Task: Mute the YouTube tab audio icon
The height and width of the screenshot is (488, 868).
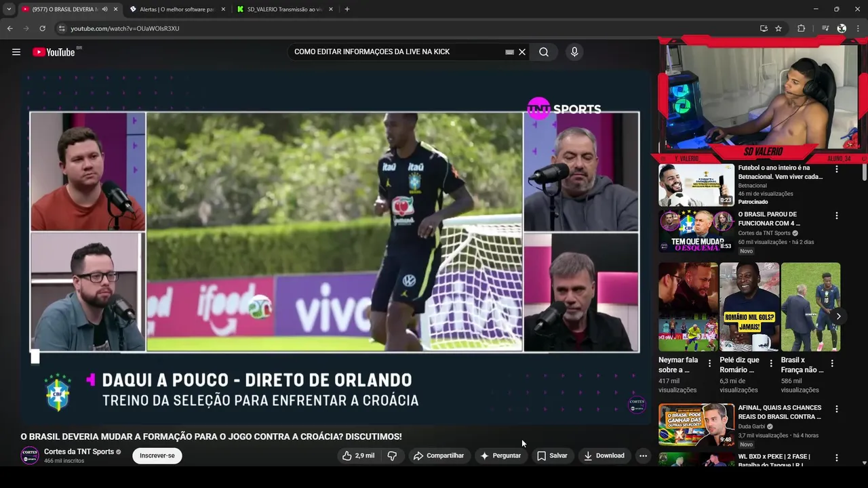Action: point(104,9)
